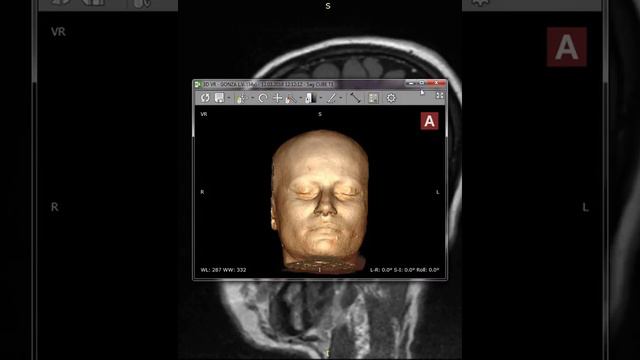Select the Scalpel cutting tool icon
The width and height of the screenshot is (640, 360).
click(x=291, y=98)
